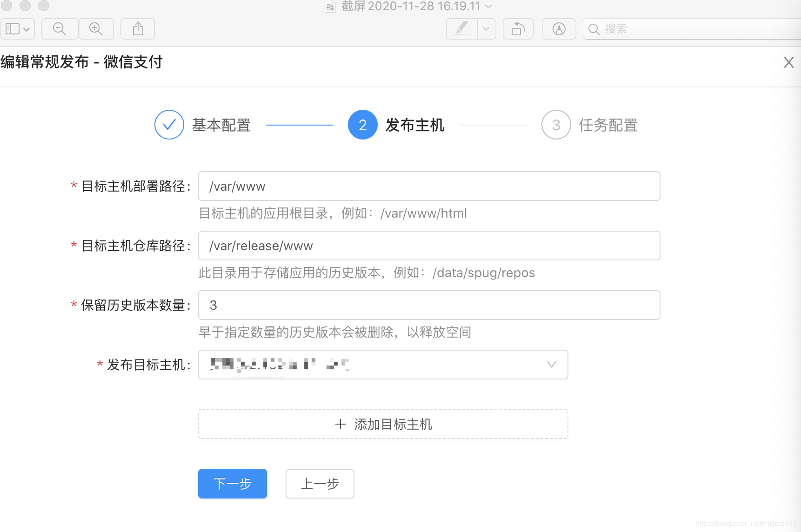Proceed with the 下一步 button
This screenshot has height=532, width=801.
coord(233,484)
